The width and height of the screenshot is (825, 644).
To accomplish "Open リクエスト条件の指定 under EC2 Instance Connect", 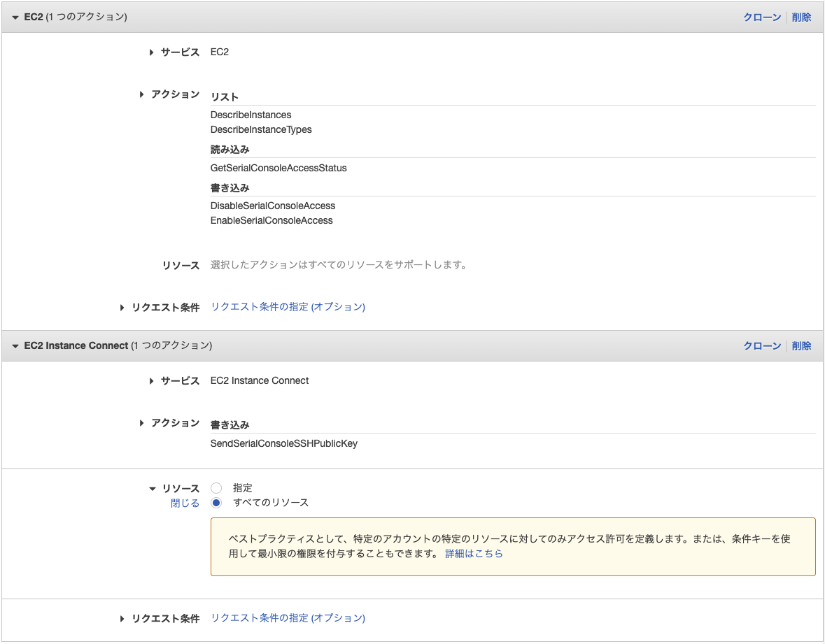I will click(288, 618).
